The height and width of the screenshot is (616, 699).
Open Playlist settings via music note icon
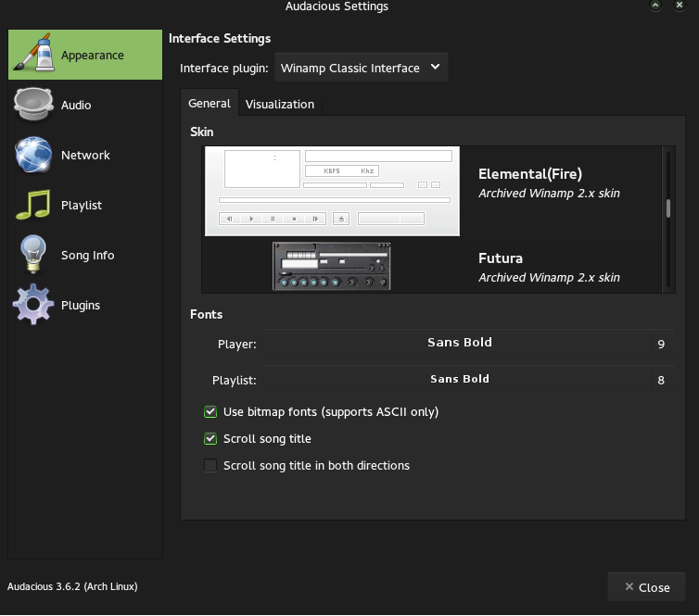click(x=33, y=205)
